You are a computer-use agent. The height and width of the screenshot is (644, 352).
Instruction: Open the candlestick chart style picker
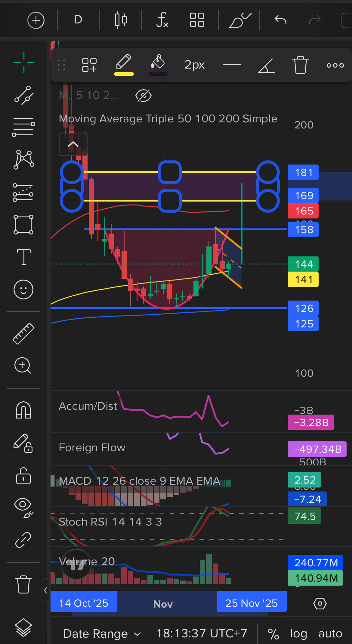click(x=121, y=20)
